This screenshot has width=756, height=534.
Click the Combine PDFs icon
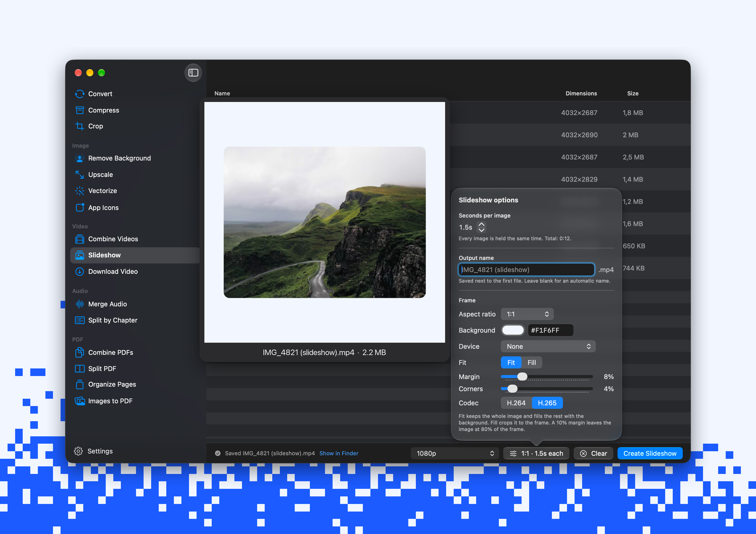80,352
